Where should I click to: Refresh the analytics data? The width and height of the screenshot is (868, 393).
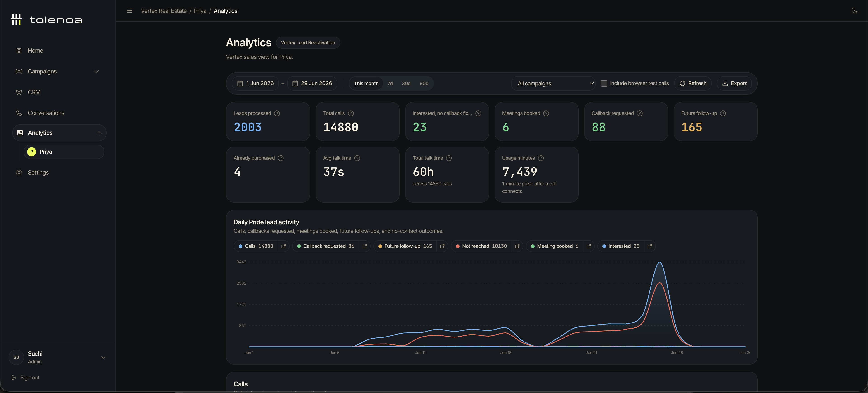(x=693, y=83)
